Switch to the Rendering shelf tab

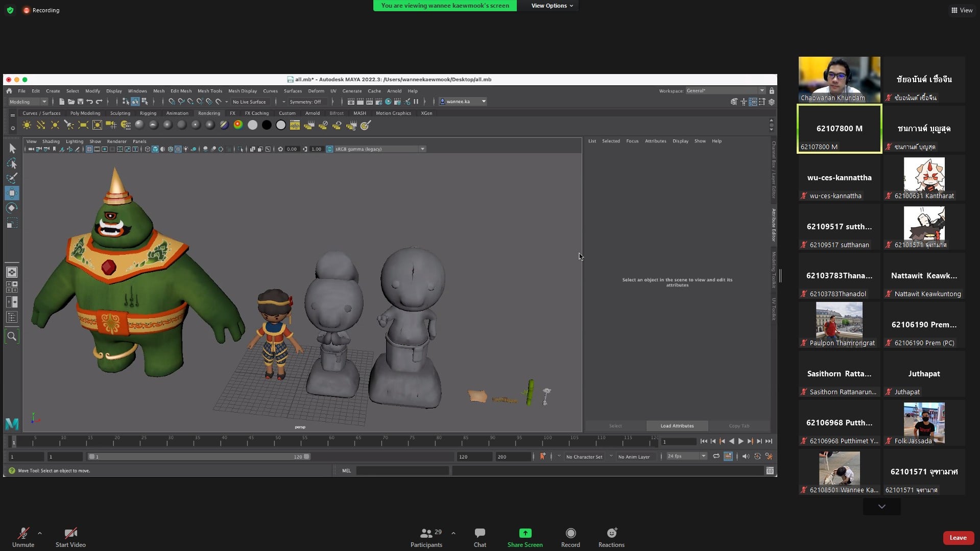(209, 113)
